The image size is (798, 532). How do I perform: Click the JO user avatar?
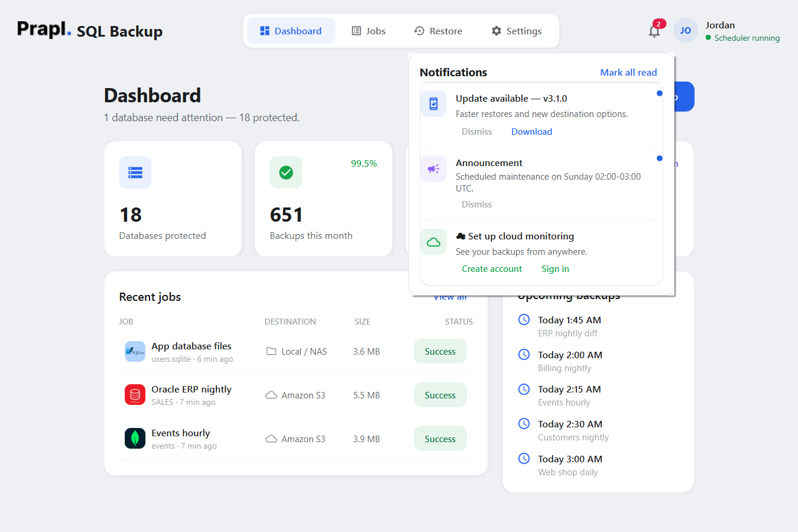point(685,31)
